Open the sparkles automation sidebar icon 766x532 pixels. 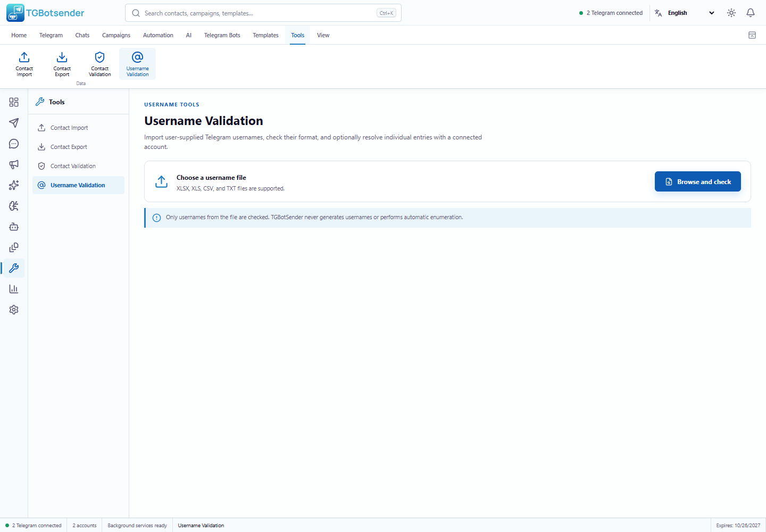pos(14,185)
